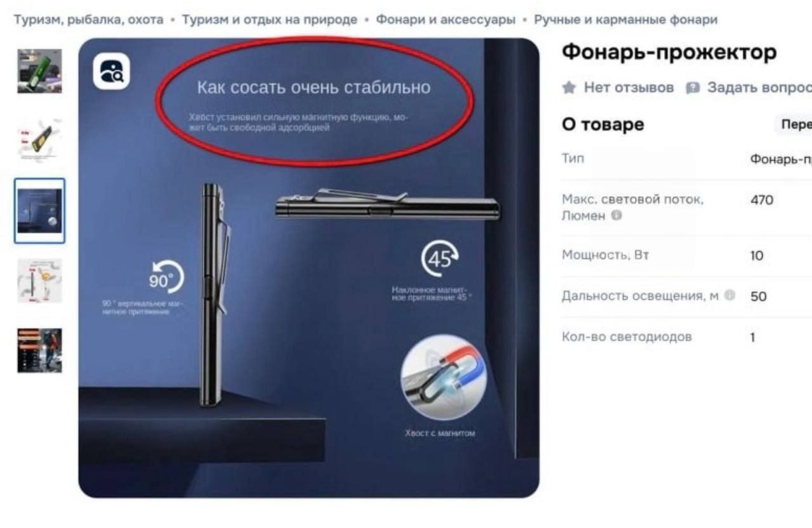
Task: Select the highlighted third thumbnail
Action: (x=40, y=211)
